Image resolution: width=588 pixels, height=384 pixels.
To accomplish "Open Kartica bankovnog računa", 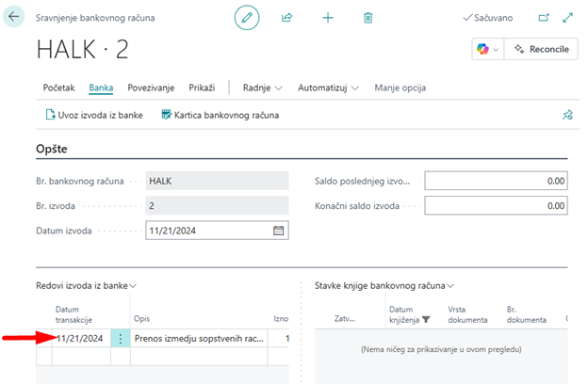I will 220,116.
